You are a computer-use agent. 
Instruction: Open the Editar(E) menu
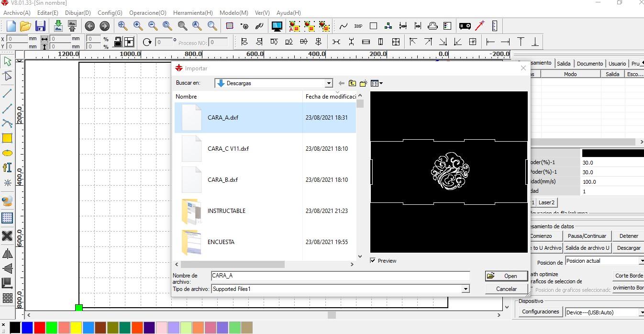[47, 13]
